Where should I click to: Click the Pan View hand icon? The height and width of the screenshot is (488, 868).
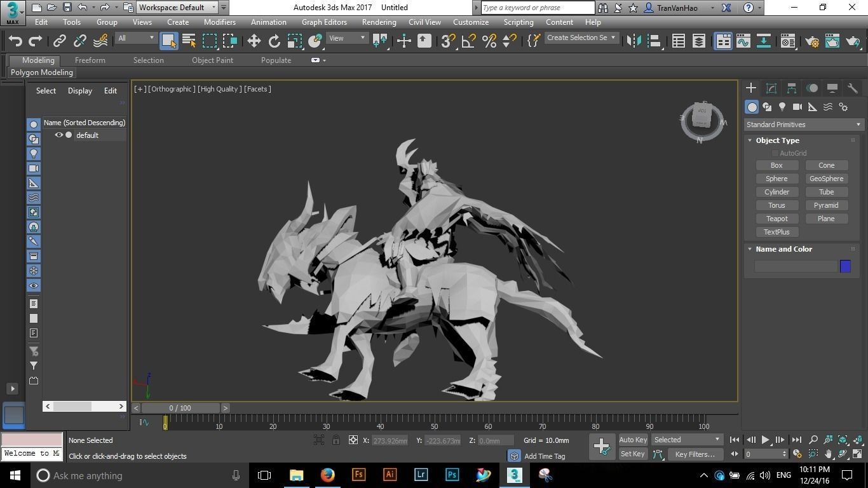click(829, 454)
